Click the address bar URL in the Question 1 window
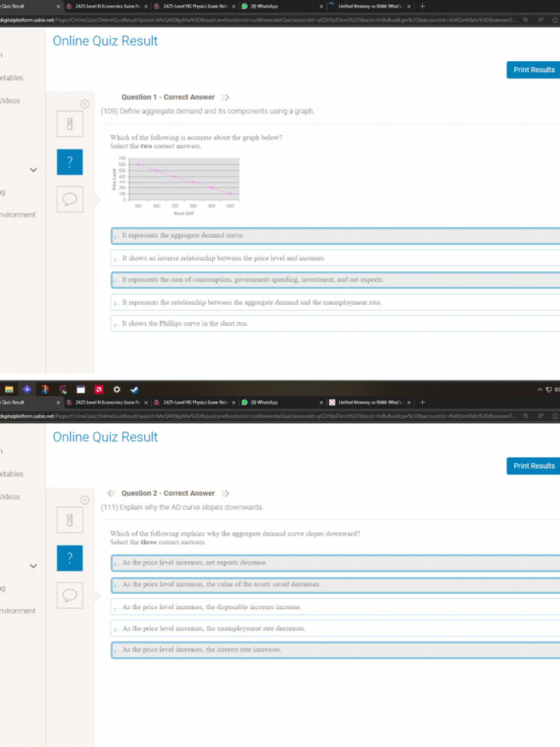The width and height of the screenshot is (560, 747). (x=257, y=20)
